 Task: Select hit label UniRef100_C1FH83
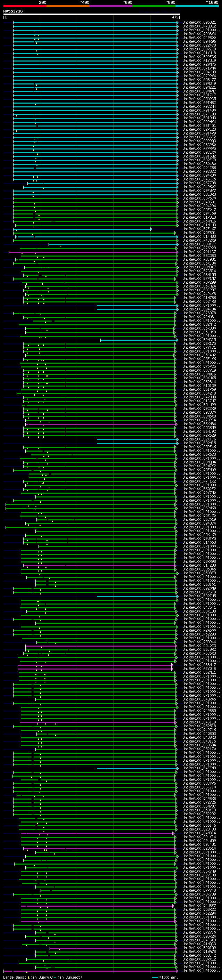[199, 237]
